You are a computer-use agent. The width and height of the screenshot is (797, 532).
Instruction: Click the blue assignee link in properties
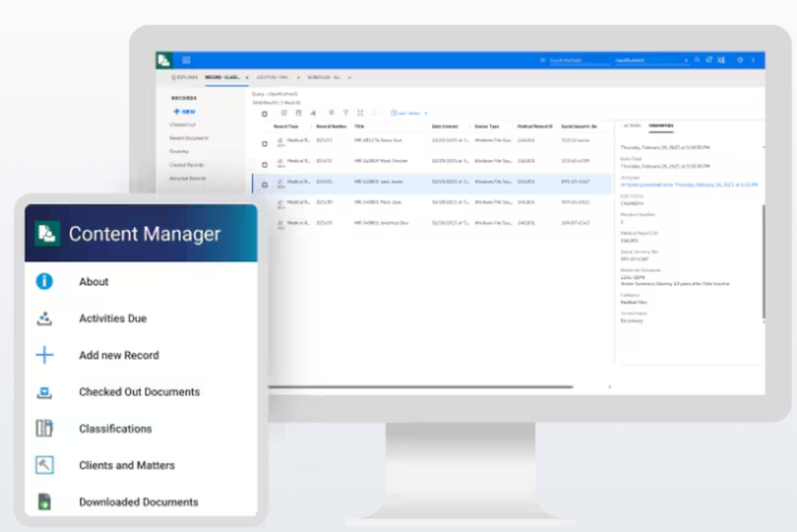coord(689,185)
